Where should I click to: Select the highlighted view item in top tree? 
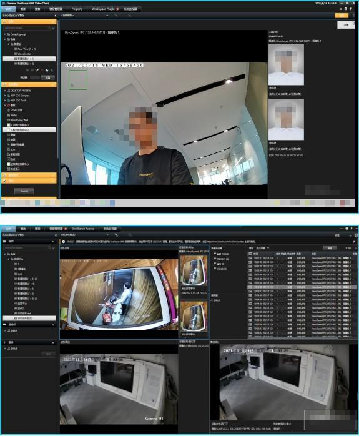pyautogui.click(x=29, y=58)
